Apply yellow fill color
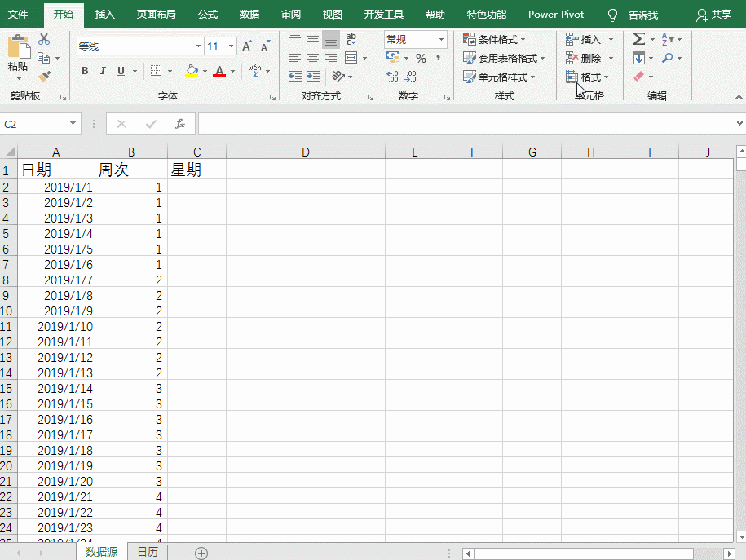 [192, 71]
